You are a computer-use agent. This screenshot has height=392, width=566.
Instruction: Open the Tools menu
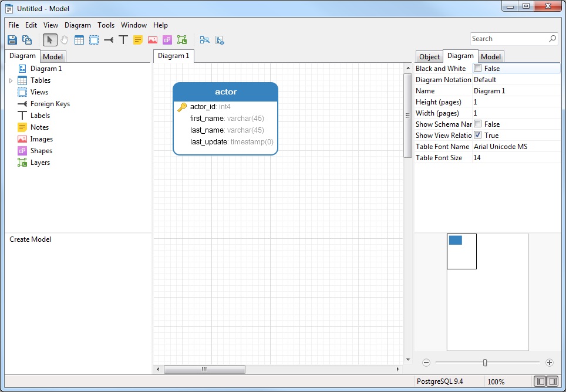click(x=106, y=25)
